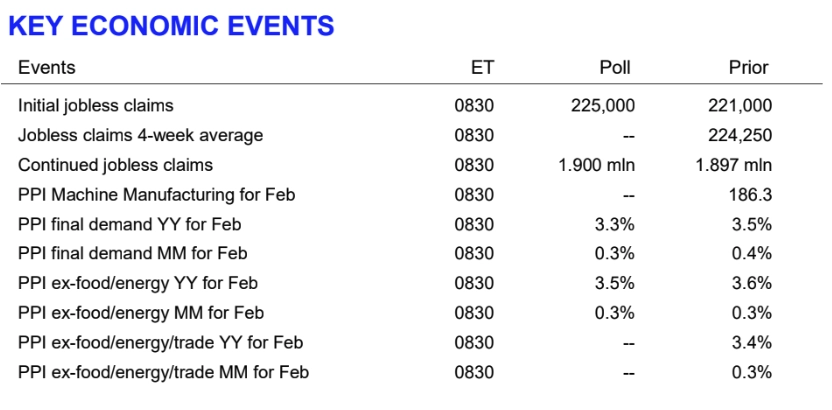Select the 221,000 prior value
Screen dimensions: 832x410
click(x=741, y=105)
